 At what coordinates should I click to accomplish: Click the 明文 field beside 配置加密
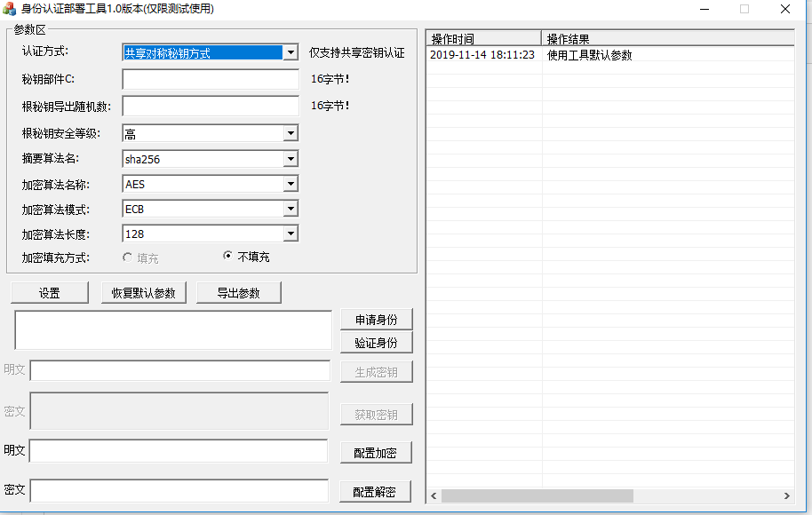179,451
